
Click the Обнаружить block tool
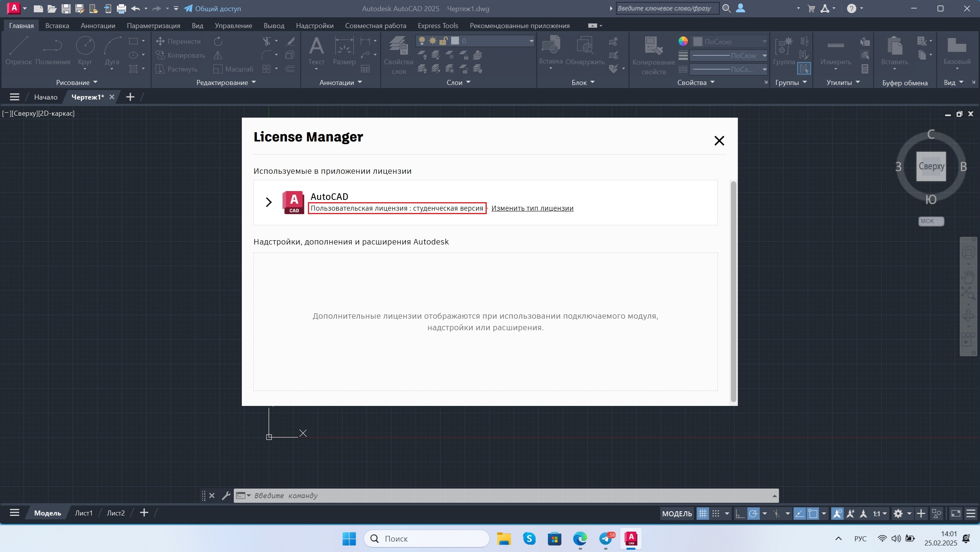coord(585,51)
